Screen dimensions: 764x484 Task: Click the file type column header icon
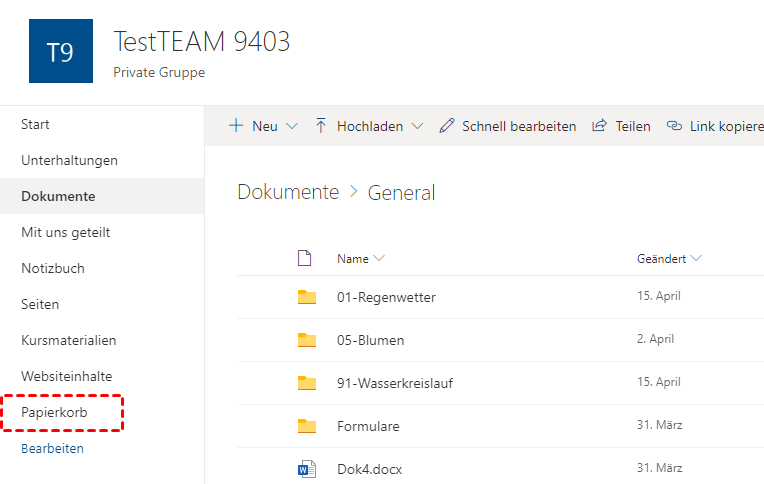(x=306, y=258)
